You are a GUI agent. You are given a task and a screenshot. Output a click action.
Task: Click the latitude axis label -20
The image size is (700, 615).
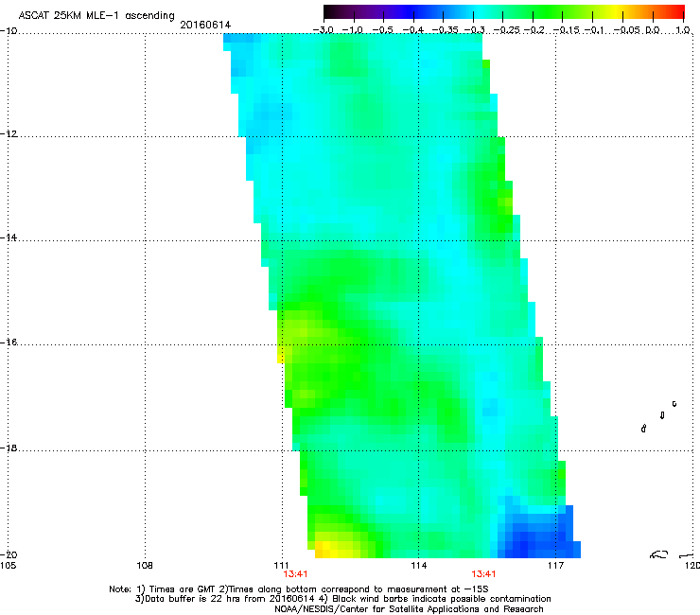[9, 554]
